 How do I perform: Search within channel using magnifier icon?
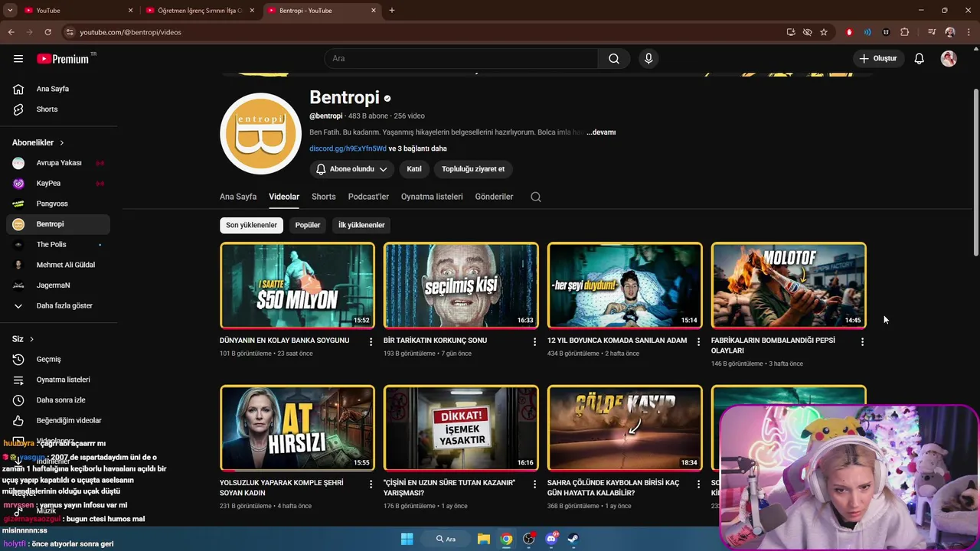(x=536, y=197)
